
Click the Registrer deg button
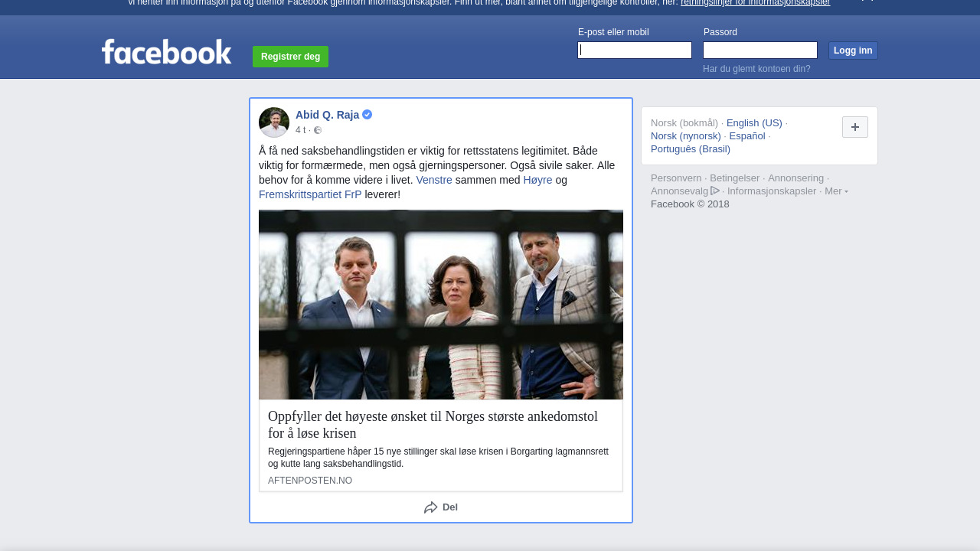pyautogui.click(x=291, y=57)
